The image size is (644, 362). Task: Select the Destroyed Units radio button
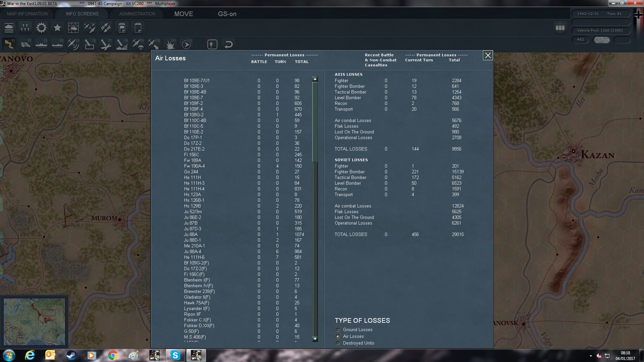[337, 343]
